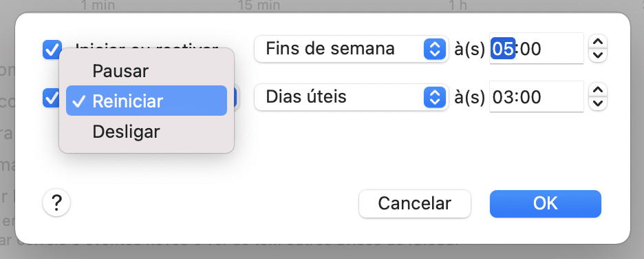Click the 03:00 time field

(x=537, y=97)
